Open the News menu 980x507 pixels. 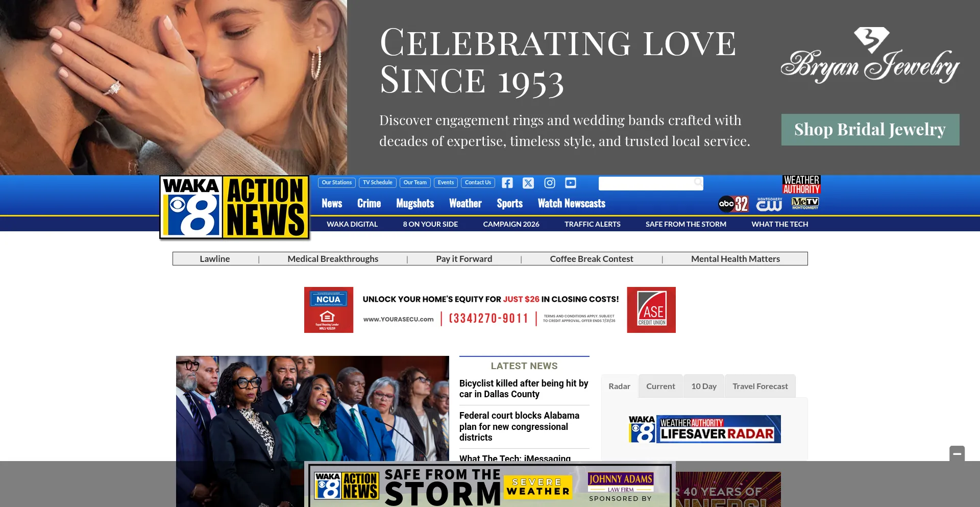point(332,204)
